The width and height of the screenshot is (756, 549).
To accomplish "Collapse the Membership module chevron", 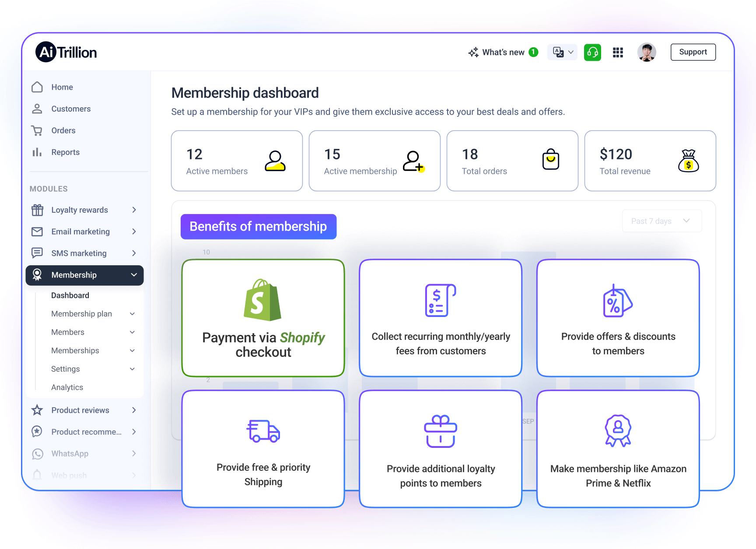I will coord(134,275).
